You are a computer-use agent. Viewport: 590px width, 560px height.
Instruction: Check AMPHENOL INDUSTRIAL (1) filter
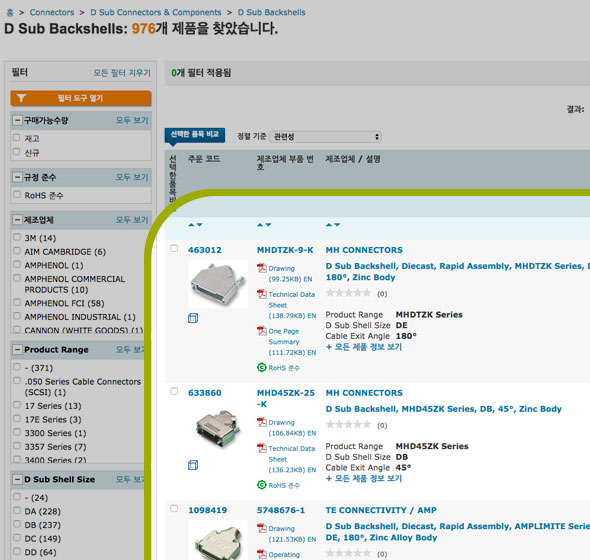coord(17,316)
